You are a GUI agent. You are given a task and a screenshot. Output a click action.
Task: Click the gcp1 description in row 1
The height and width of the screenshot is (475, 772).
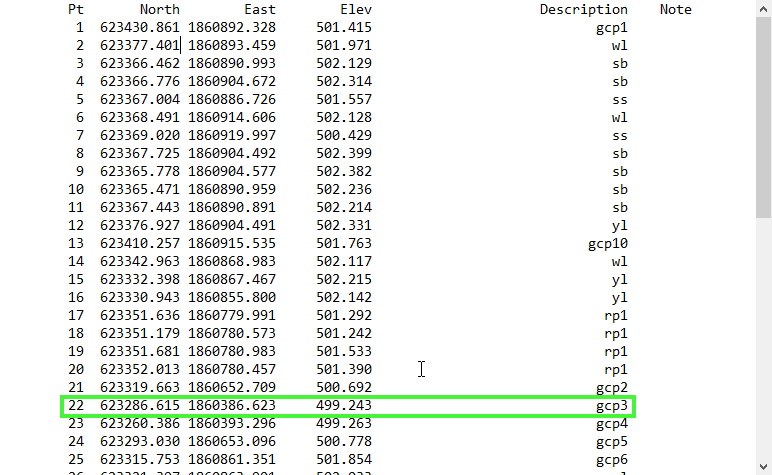[x=611, y=27]
